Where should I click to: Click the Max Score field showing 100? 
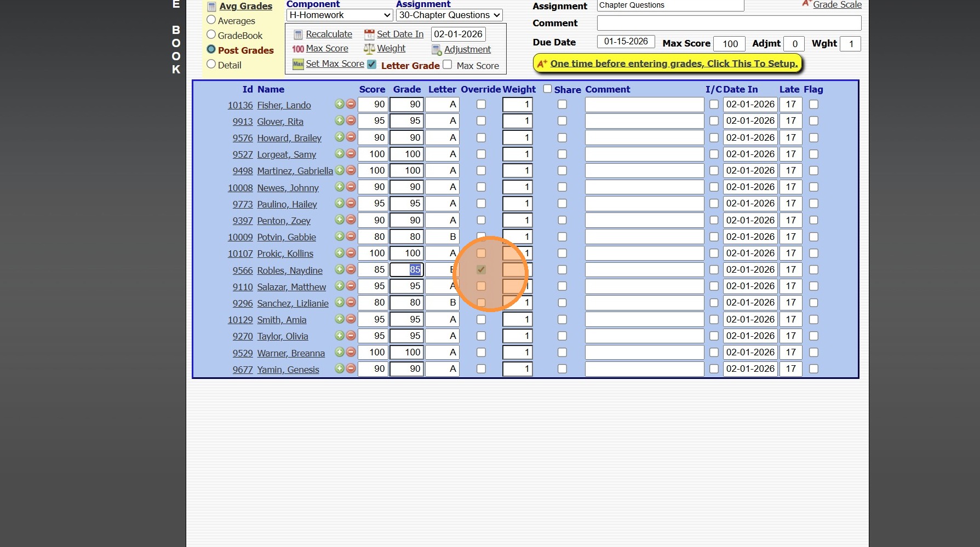tap(730, 44)
